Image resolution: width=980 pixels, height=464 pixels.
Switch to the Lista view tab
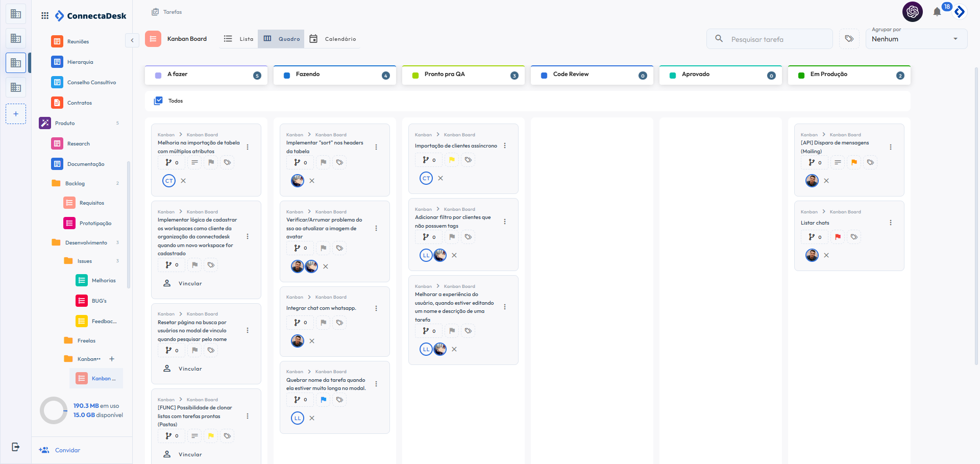239,39
